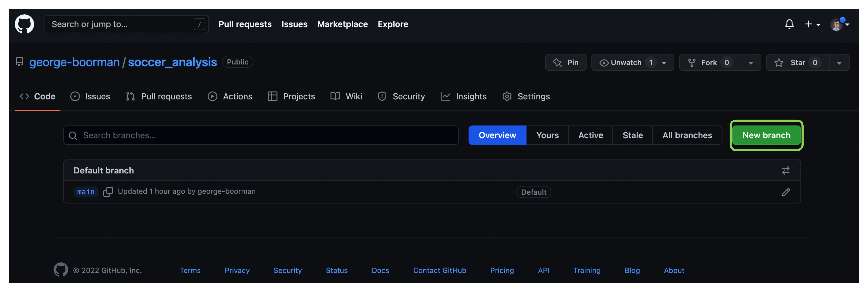This screenshot has width=868, height=291.
Task: Open the repository Pull requests tab
Action: 159,96
